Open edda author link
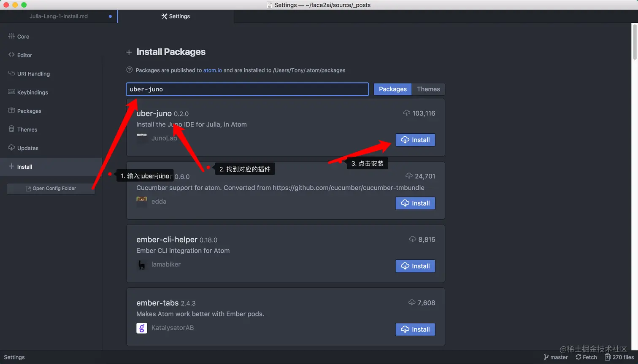 [x=159, y=202]
